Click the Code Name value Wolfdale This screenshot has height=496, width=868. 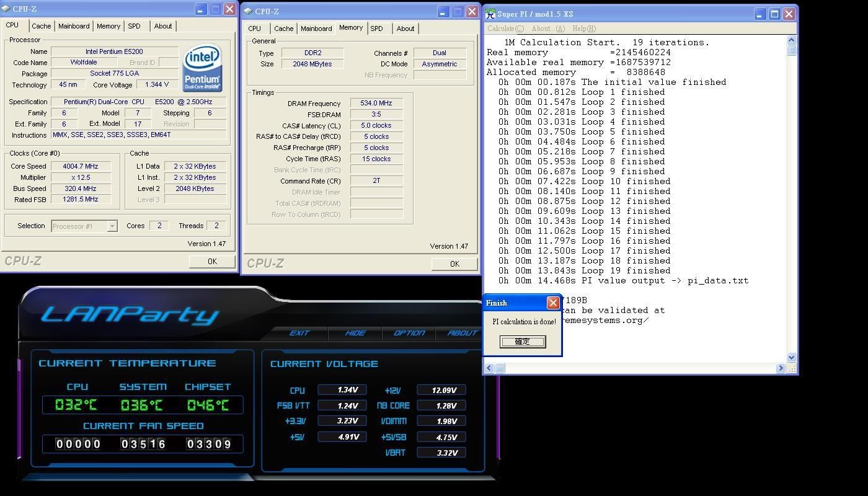click(83, 62)
